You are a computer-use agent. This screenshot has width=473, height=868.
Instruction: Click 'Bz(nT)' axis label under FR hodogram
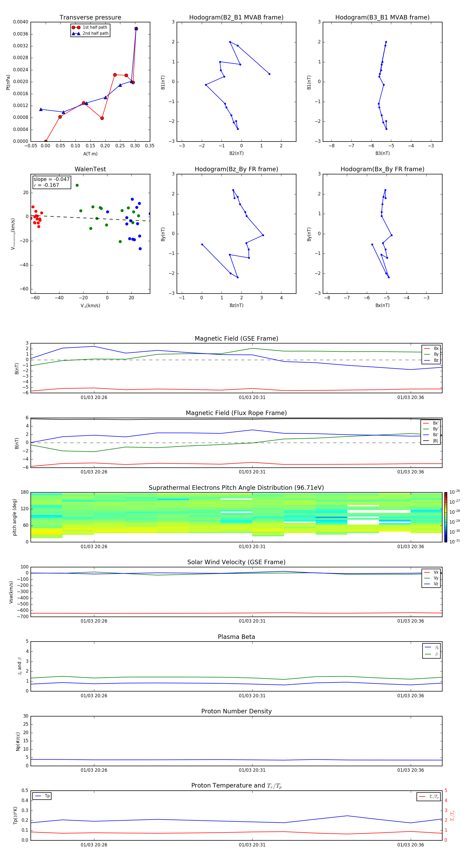click(x=236, y=305)
